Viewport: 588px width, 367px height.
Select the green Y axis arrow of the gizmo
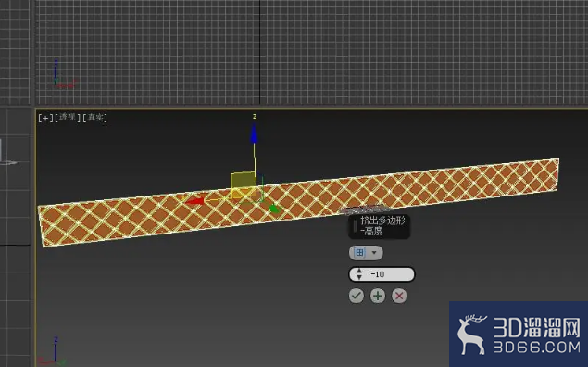coord(275,209)
